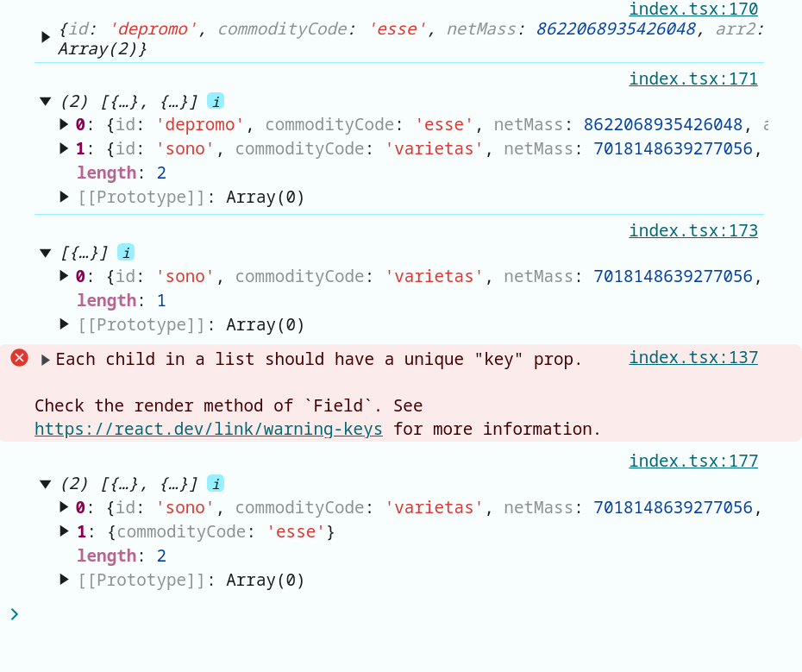
Task: Click the info icon next to index.tsx:171 array
Action: coord(216,101)
